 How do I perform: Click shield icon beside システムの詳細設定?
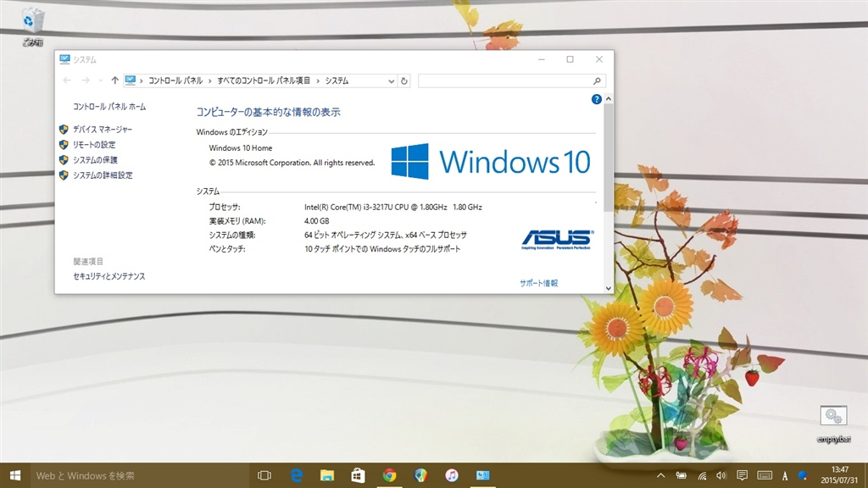(x=64, y=175)
